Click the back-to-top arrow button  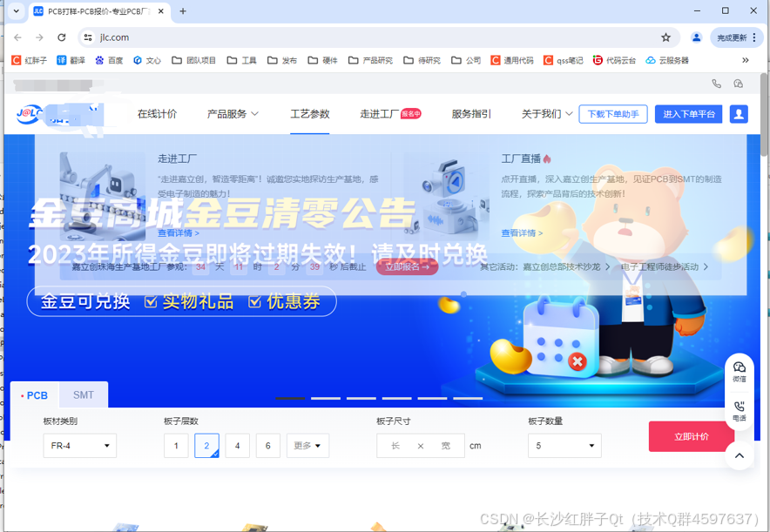[x=739, y=455]
